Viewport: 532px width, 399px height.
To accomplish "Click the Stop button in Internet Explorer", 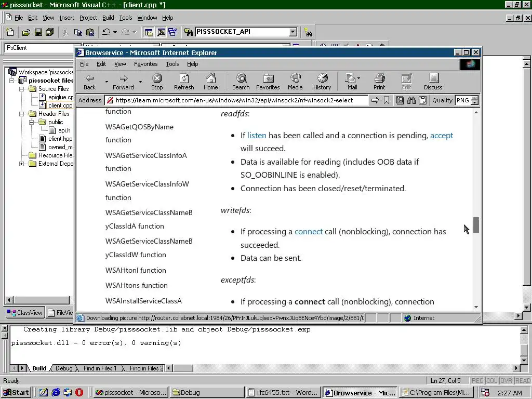I will 157,82.
